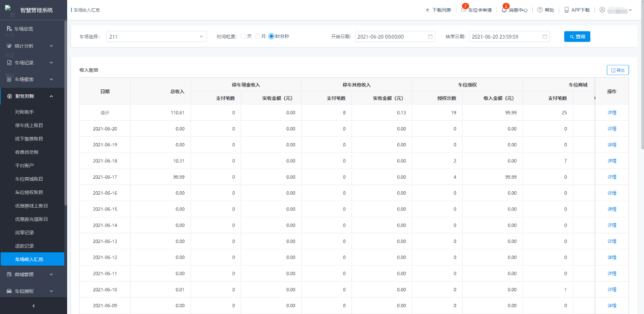
Task: Collapse sidebar with bottom arrow
Action: tap(33, 306)
